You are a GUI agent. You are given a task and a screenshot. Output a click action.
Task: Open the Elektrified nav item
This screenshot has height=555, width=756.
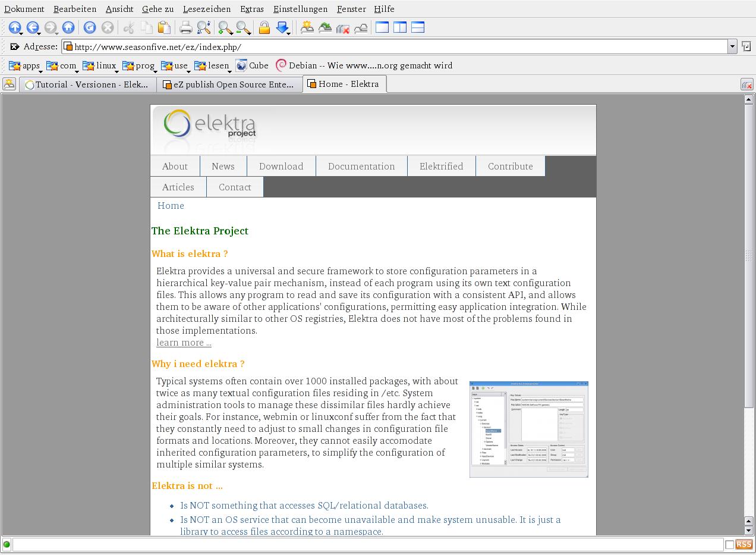441,166
